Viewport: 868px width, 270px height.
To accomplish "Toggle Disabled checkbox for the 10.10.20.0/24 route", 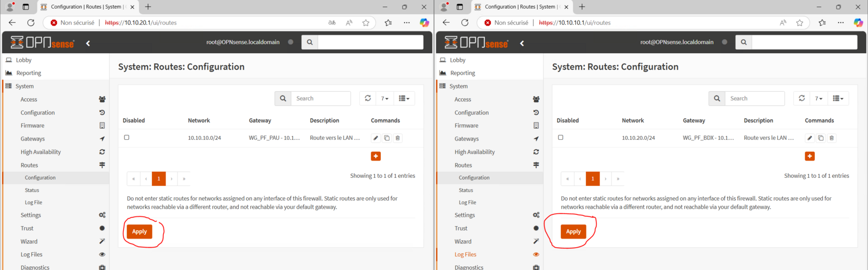I will pos(561,138).
